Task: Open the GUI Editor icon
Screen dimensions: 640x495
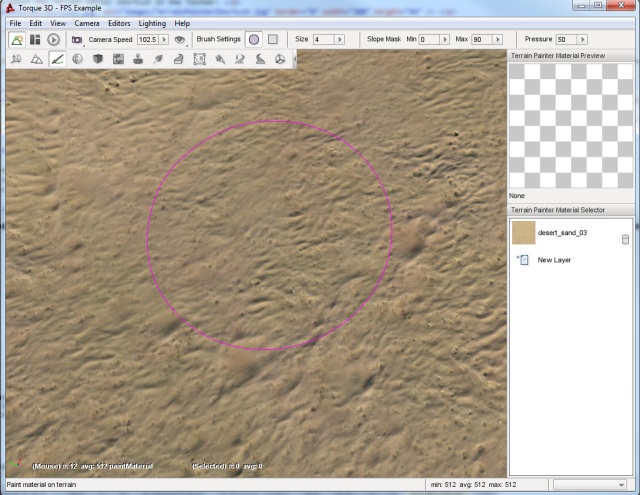Action: pos(35,40)
